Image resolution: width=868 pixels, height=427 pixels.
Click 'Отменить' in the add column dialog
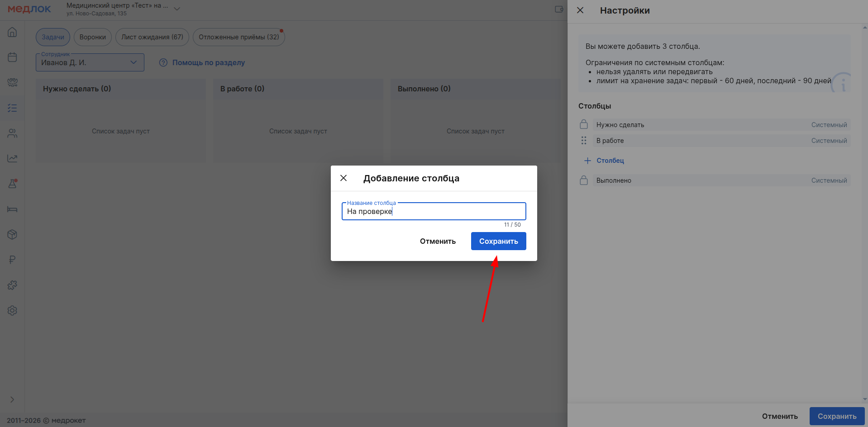click(x=438, y=241)
